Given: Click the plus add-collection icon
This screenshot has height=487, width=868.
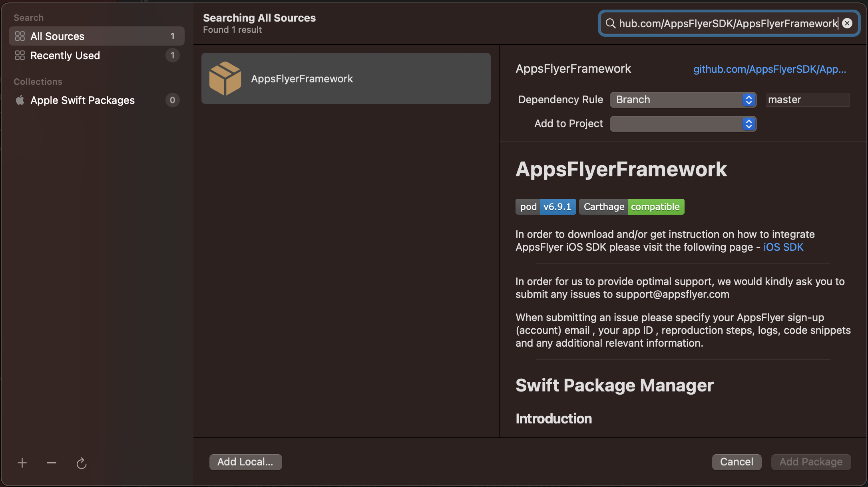Looking at the screenshot, I should 22,463.
